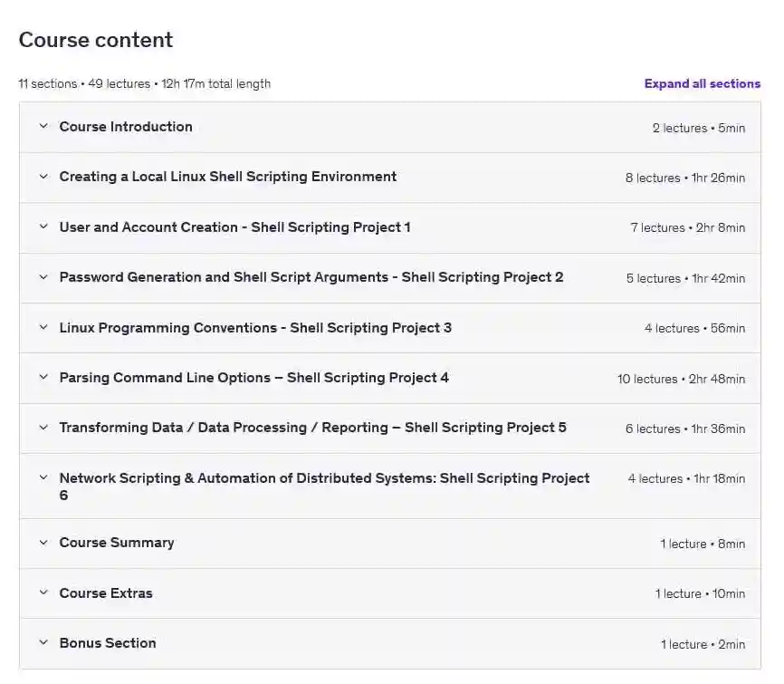Open Network Scripting & Automation chevron
Screen dimensions: 784x684
[x=43, y=478]
